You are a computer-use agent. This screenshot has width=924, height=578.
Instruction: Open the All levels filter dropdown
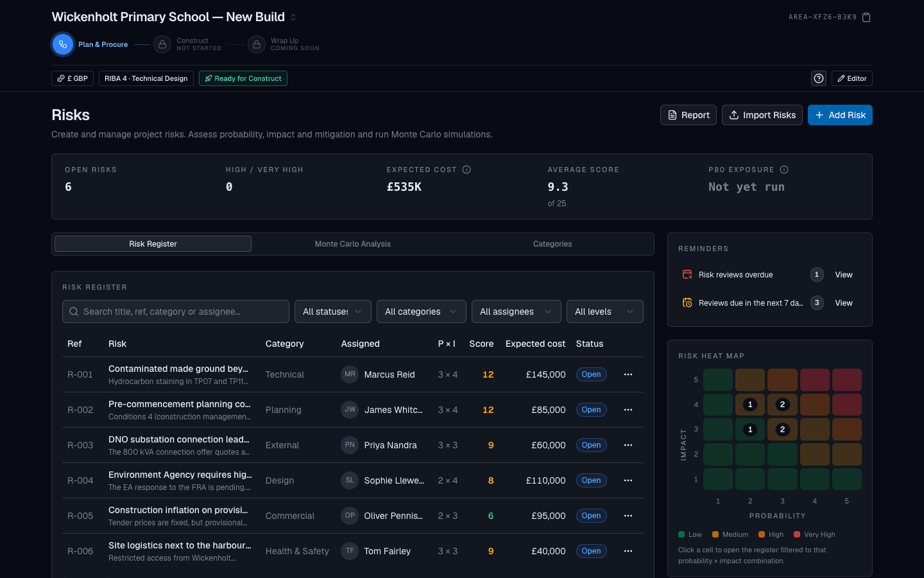[x=605, y=311]
